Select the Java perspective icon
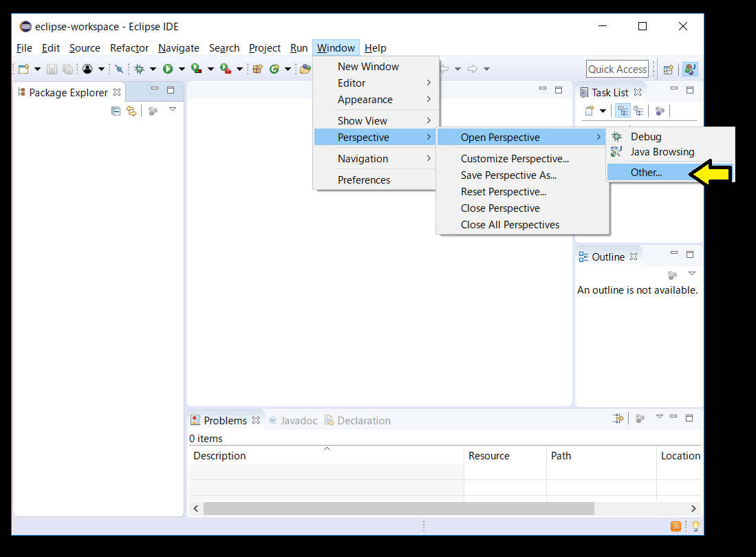Screen dimensions: 756x557 pyautogui.click(x=690, y=69)
